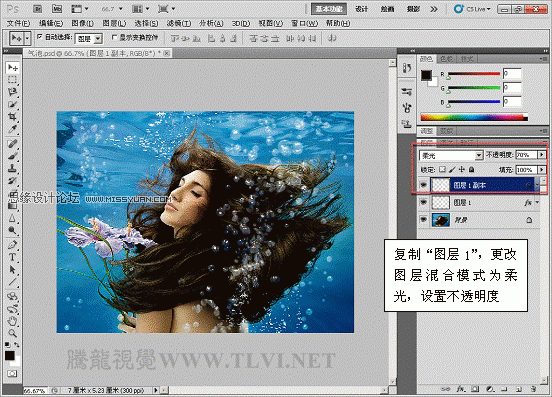This screenshot has height=397, width=552.
Task: Select the Lasso tool
Action: (x=13, y=92)
